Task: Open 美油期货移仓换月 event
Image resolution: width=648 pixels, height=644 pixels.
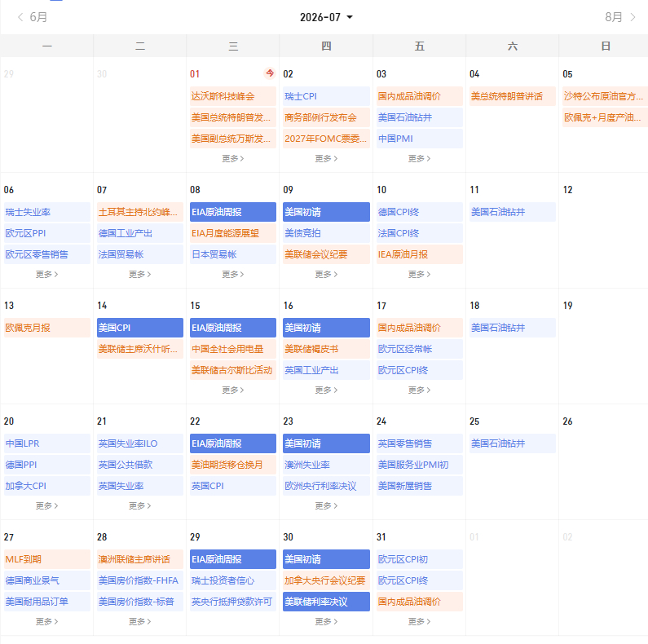Action: coord(233,465)
